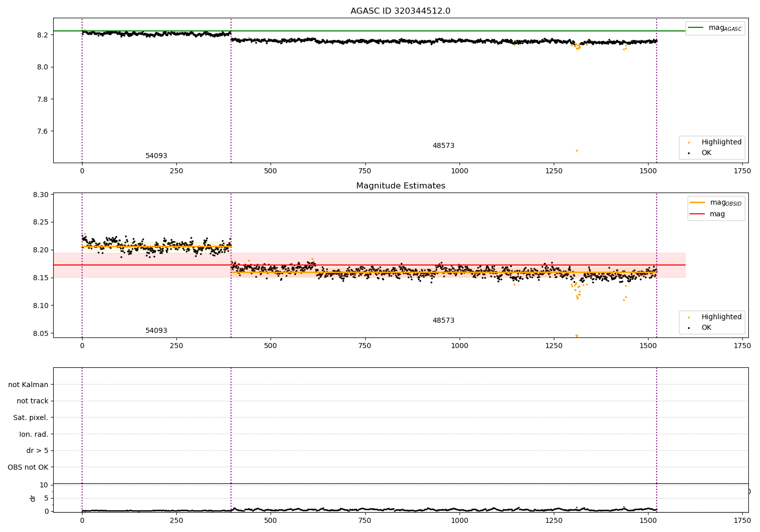Screen dimensions: 760x532
Task: Click the 8.05 y-axis tick label
Action: point(40,333)
